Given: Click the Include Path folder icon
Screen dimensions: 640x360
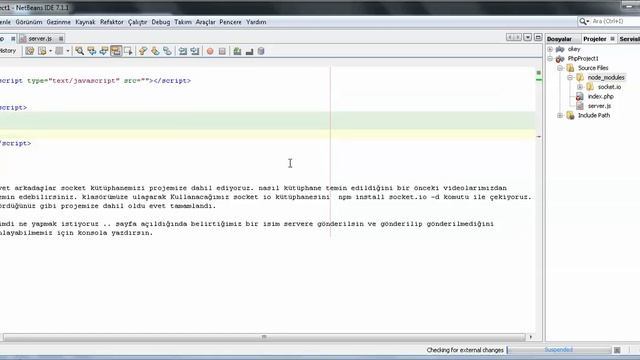Looking at the screenshot, I should tap(570, 116).
